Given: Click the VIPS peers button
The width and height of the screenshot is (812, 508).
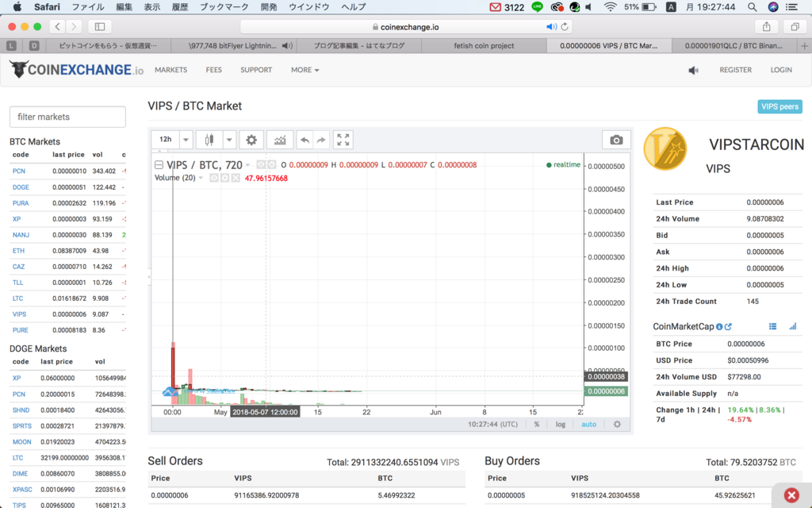Looking at the screenshot, I should click(779, 107).
